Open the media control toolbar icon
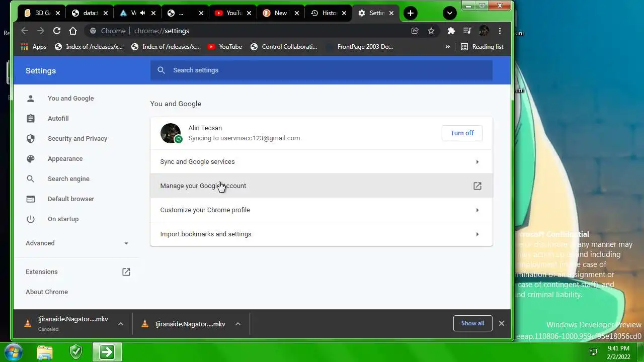This screenshot has width=644, height=362. click(467, 31)
